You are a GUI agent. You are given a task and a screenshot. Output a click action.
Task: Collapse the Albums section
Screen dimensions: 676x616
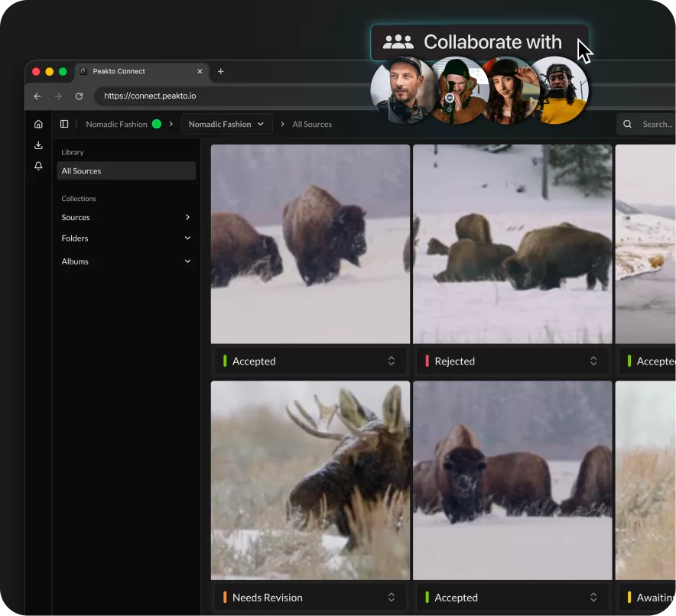click(x=187, y=261)
